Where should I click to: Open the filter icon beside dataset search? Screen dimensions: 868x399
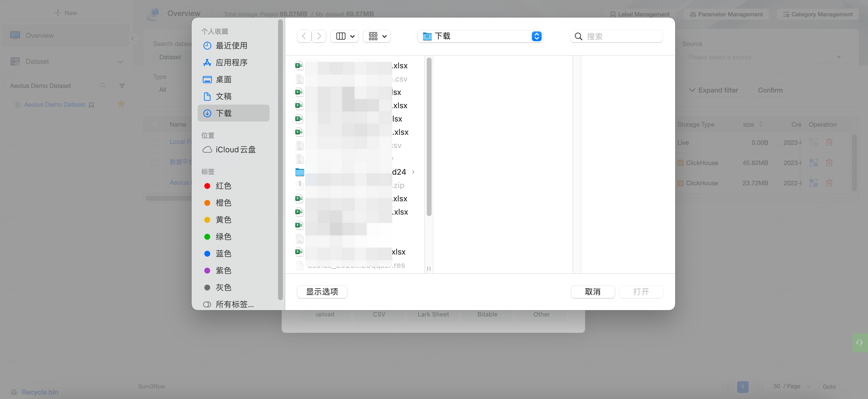pos(122,86)
